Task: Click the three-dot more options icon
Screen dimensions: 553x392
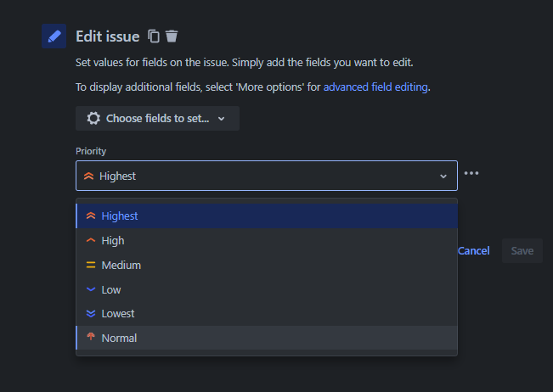Action: [471, 173]
